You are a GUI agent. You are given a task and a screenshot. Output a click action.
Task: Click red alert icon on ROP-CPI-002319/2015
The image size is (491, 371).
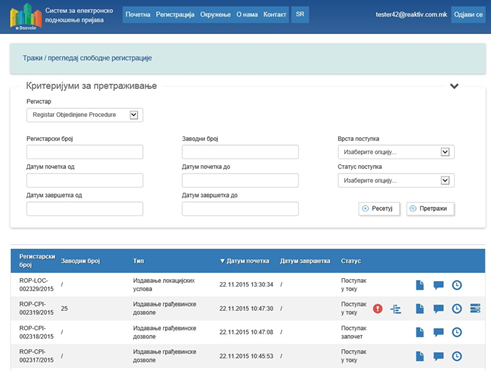[x=378, y=309]
